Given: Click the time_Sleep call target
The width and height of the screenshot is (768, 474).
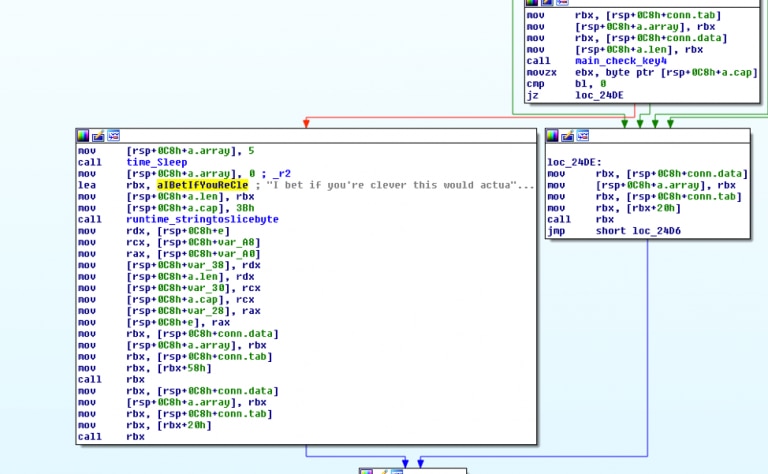Looking at the screenshot, I should click(157, 162).
